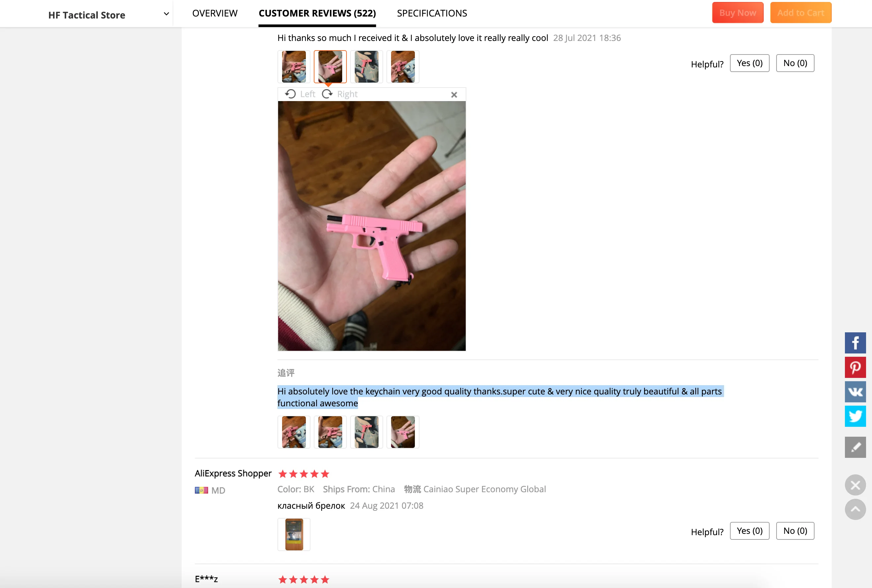Screen dimensions: 872x588
Task: Rotate review image Left
Action: coord(300,94)
